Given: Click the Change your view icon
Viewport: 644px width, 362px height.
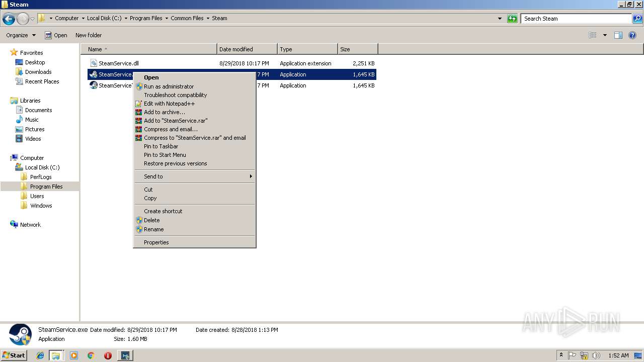Looking at the screenshot, I should 593,35.
